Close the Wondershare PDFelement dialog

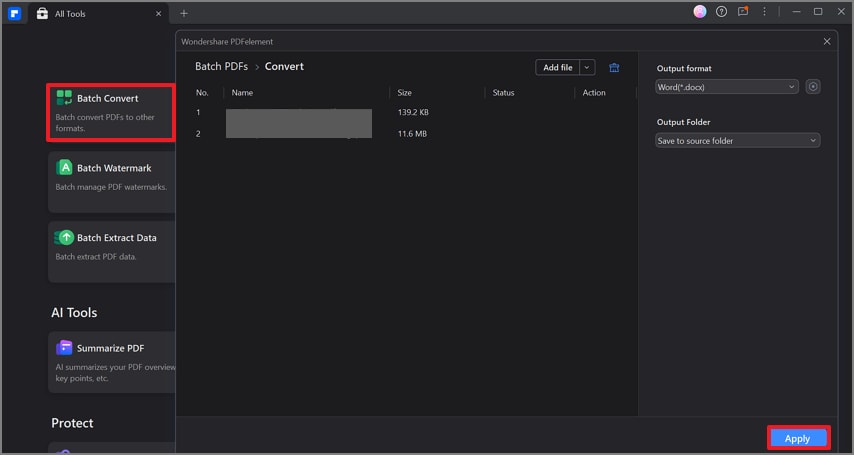click(827, 41)
